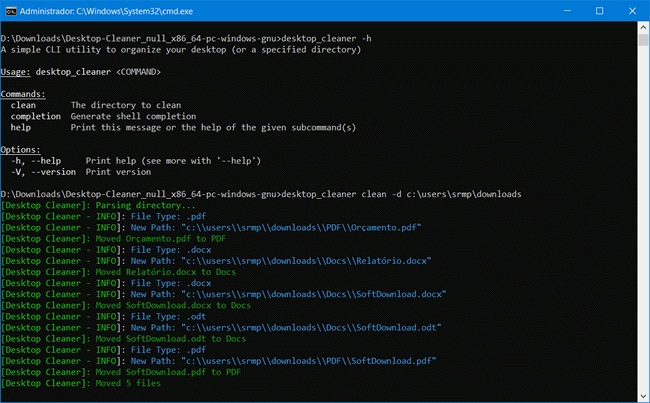Click the 'desktop_cleaner -h' command line
The image size is (650, 403).
[186, 39]
